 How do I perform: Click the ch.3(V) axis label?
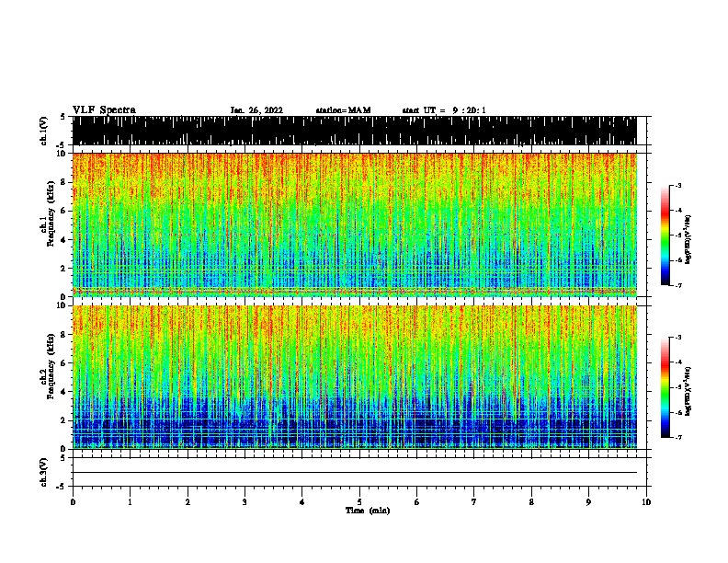point(44,472)
